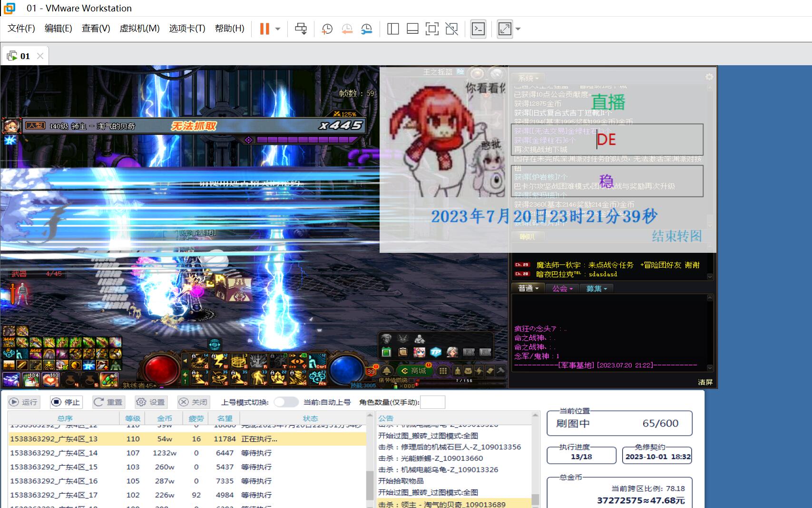Sort by the 名望 column header
812x508 pixels.
[225, 418]
